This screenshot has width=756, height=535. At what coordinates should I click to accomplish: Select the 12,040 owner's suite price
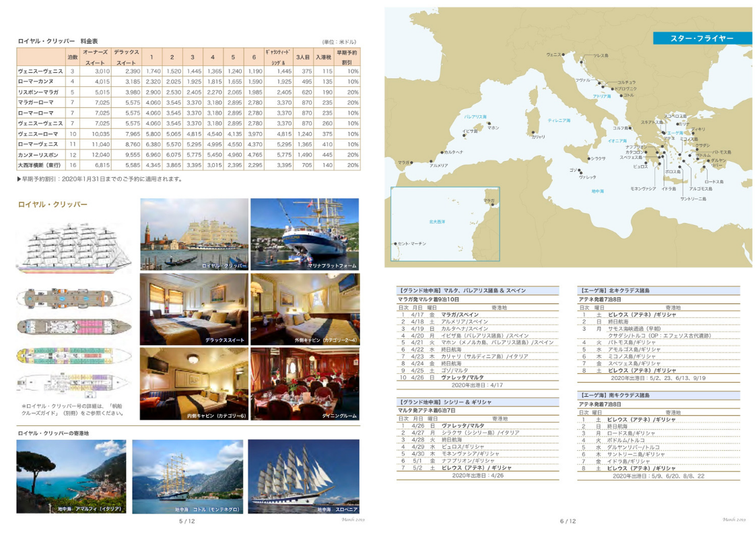tap(101, 155)
